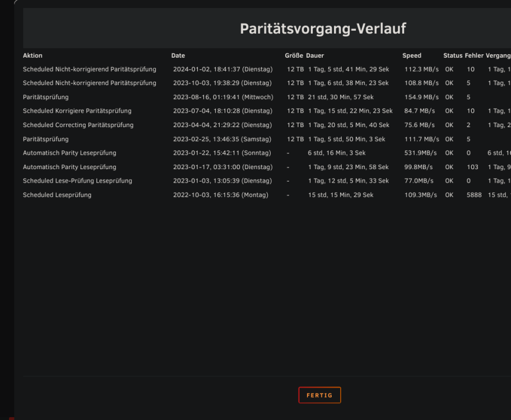Click duration 21 std, 30 Min, 57 Sek
Viewport: 511px width, 420px height.
(x=341, y=97)
